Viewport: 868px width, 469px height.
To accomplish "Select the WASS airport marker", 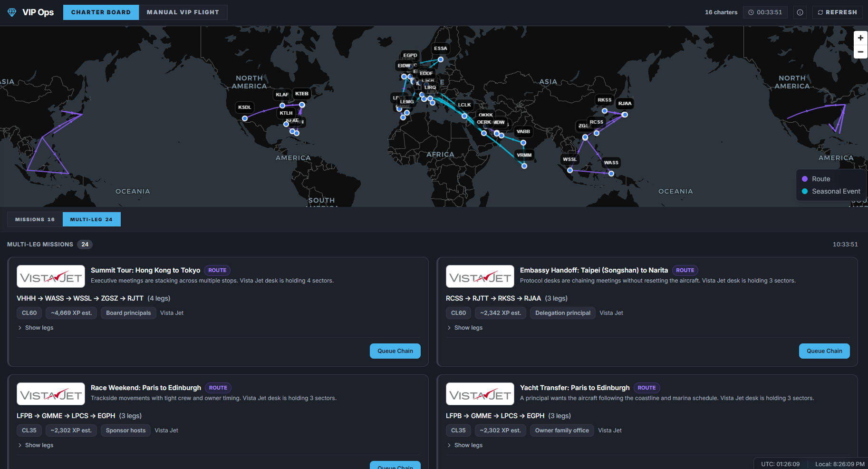I will click(611, 163).
